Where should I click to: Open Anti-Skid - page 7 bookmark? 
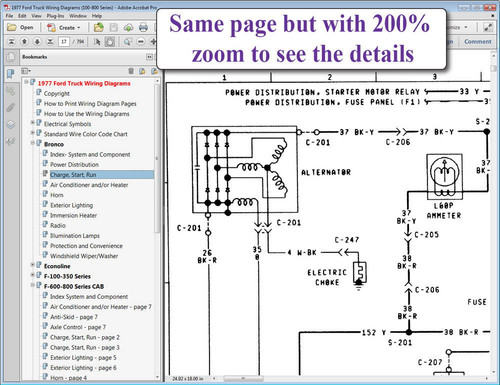pos(74,317)
